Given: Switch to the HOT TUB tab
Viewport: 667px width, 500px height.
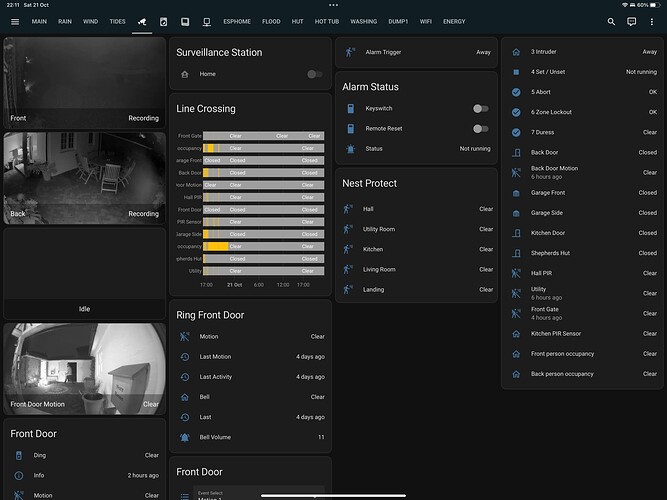Looking at the screenshot, I should coord(327,21).
